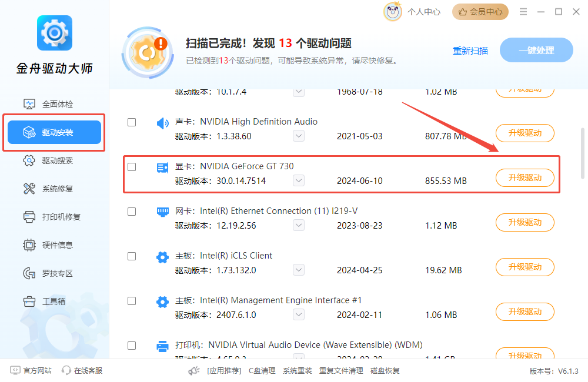Click the 一键处理 button
This screenshot has width=588, height=382.
coord(536,50)
